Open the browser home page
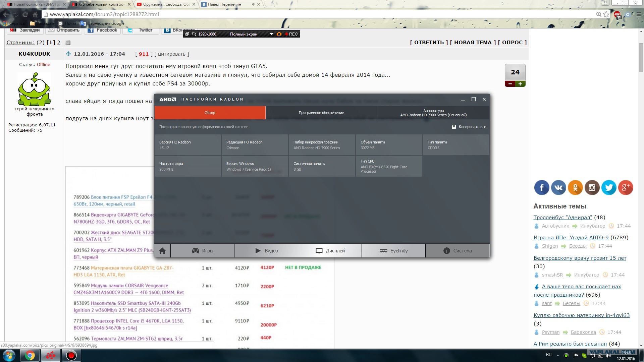 [35, 14]
